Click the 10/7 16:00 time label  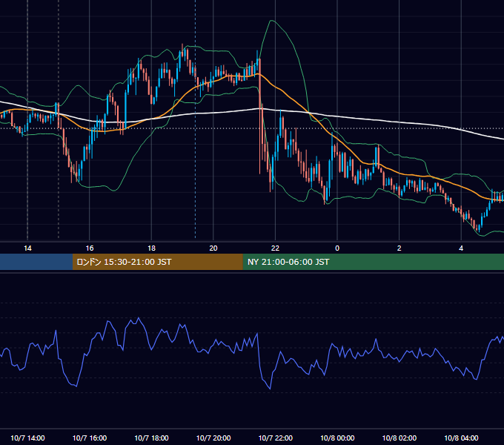click(90, 438)
